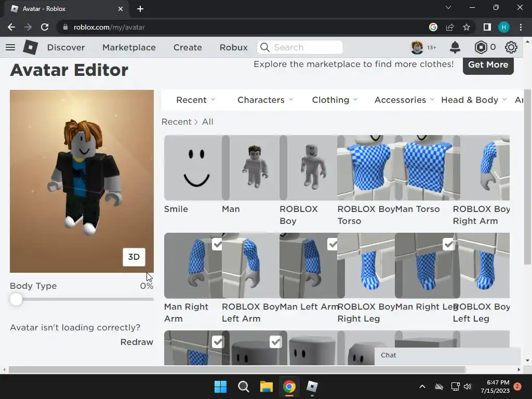Screen dimensions: 532x399
Task: Click Redraw to reload avatar
Action: (x=137, y=342)
